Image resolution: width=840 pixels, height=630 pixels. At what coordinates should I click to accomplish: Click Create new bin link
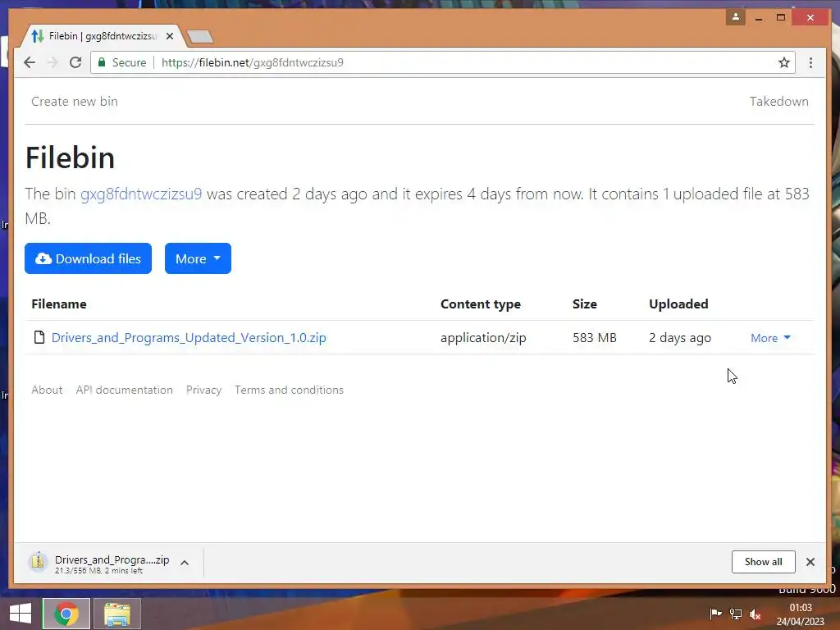75,101
